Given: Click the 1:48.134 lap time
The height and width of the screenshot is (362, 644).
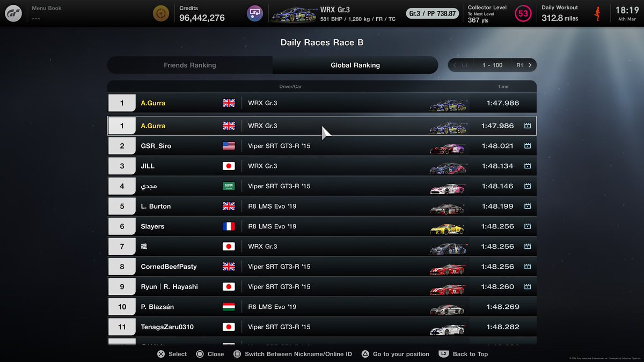Looking at the screenshot, I should (497, 166).
